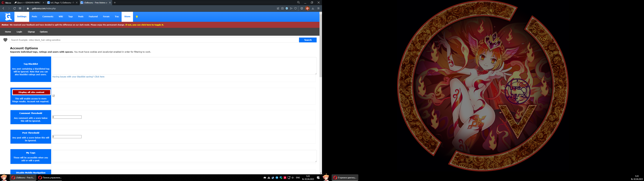The height and width of the screenshot is (181, 644).
Task: Click the browser reload page icon
Action: coord(14,9)
